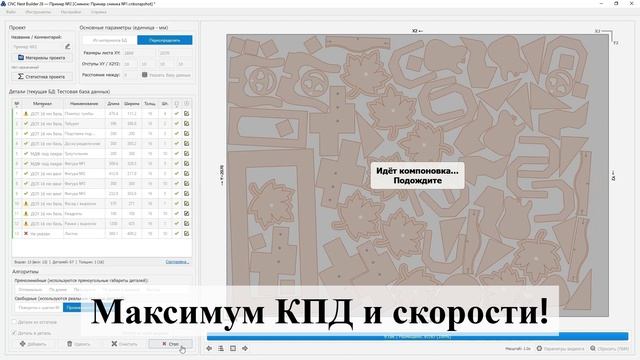Open output parameters (Параметры вывода) gear
Image resolution: width=640 pixels, height=360 pixels.
560,349
